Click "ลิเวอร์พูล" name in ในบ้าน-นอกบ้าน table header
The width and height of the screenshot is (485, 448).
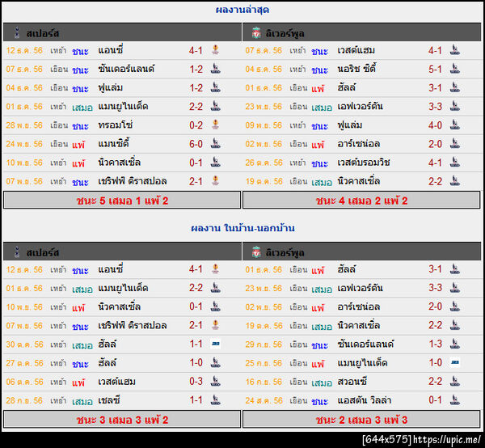click(285, 253)
